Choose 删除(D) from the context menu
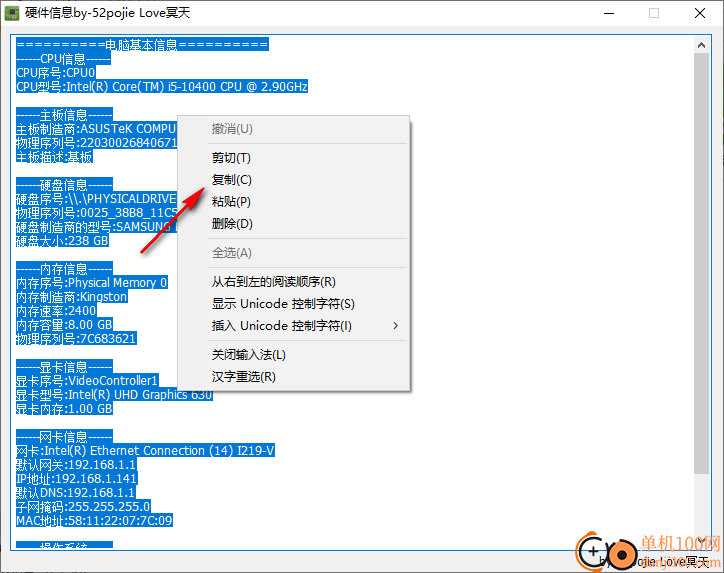Viewport: 724px width, 573px height. [293, 224]
